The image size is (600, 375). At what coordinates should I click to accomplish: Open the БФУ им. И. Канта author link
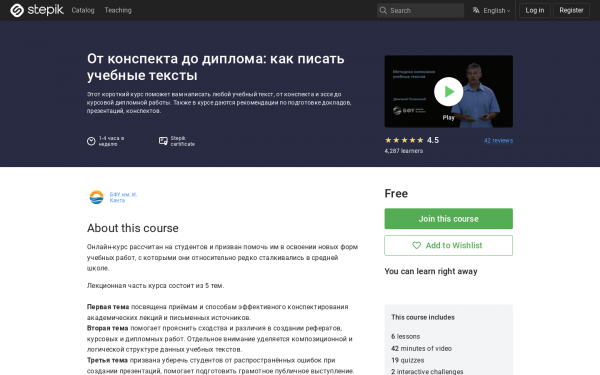click(x=123, y=197)
